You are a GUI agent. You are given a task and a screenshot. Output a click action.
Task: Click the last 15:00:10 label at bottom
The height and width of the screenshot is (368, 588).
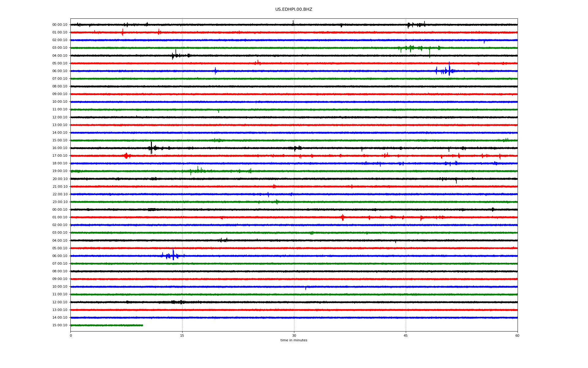(x=60, y=325)
